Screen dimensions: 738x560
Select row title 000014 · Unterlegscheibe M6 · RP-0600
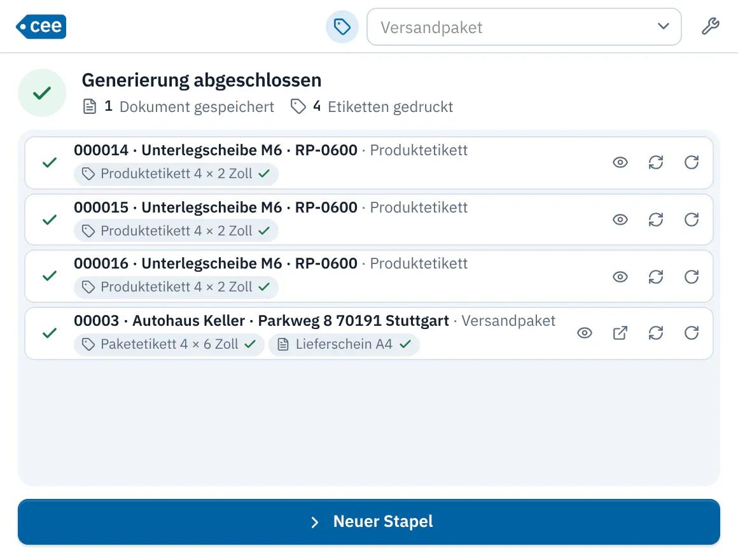(x=216, y=150)
